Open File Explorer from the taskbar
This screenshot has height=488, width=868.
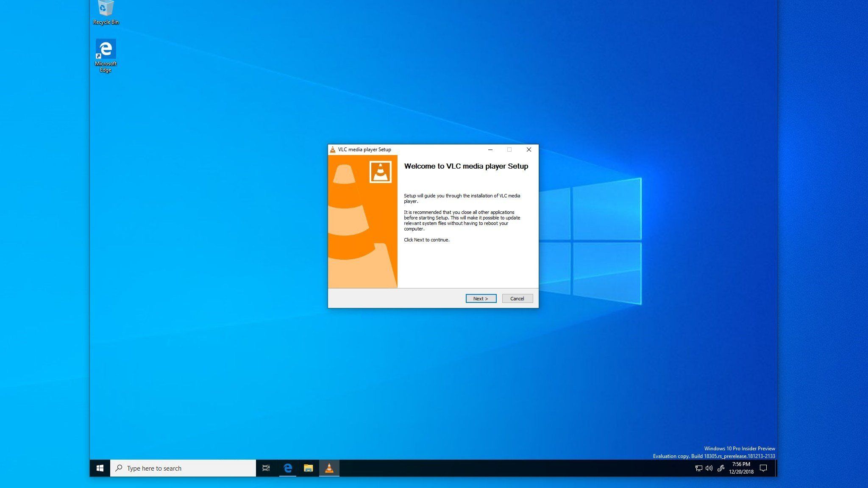(308, 468)
